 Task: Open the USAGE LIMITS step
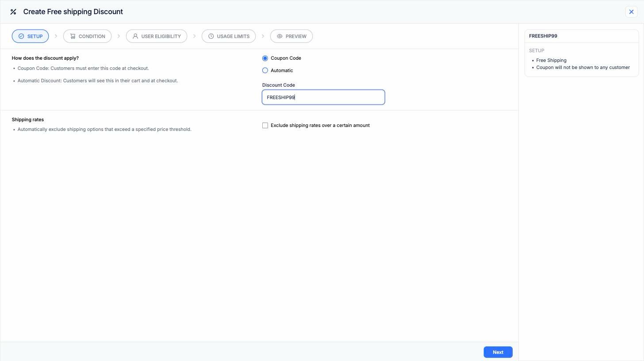click(229, 36)
